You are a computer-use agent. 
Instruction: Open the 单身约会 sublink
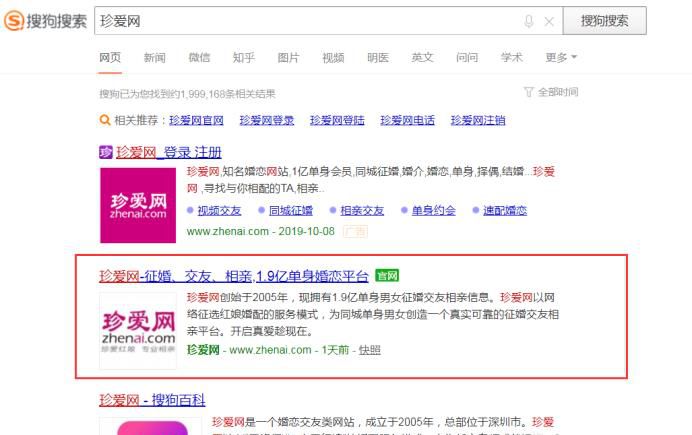433,210
